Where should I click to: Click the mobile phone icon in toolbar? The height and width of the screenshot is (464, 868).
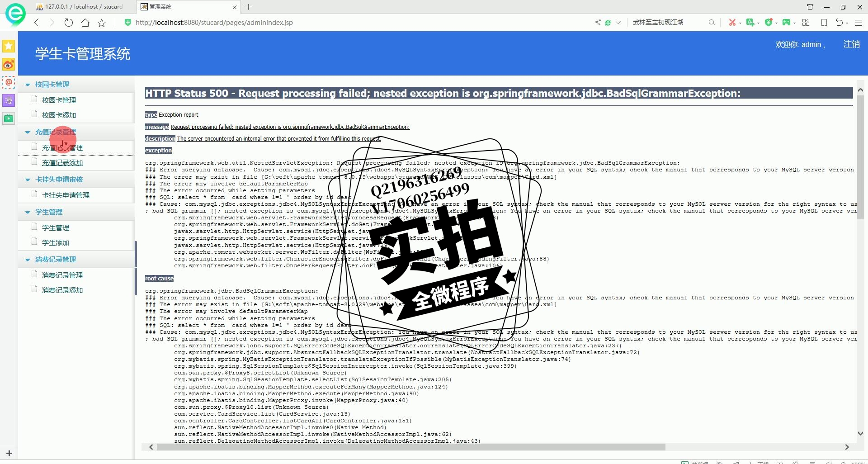tap(824, 22)
